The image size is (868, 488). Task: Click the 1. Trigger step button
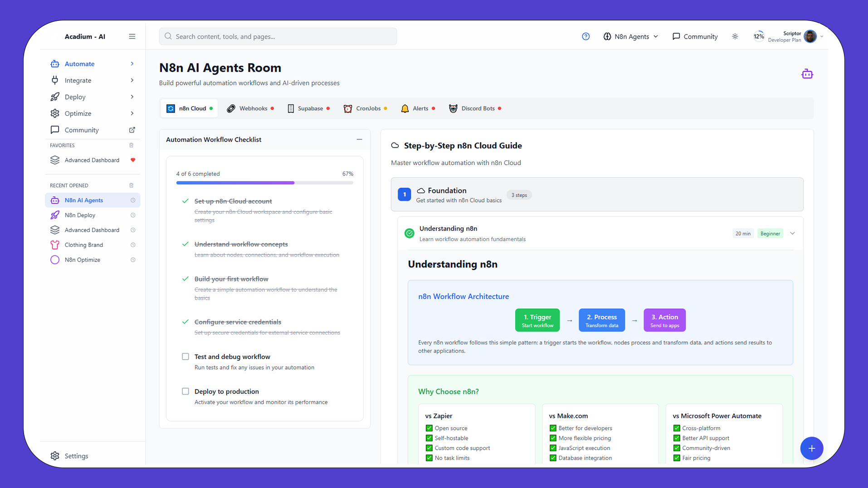[x=537, y=320]
